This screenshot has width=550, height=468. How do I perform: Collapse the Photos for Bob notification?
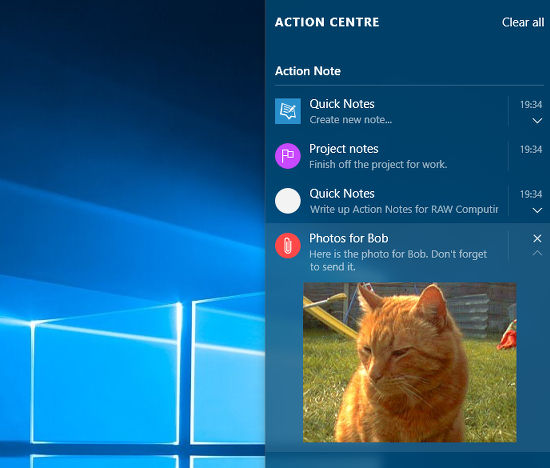click(537, 253)
